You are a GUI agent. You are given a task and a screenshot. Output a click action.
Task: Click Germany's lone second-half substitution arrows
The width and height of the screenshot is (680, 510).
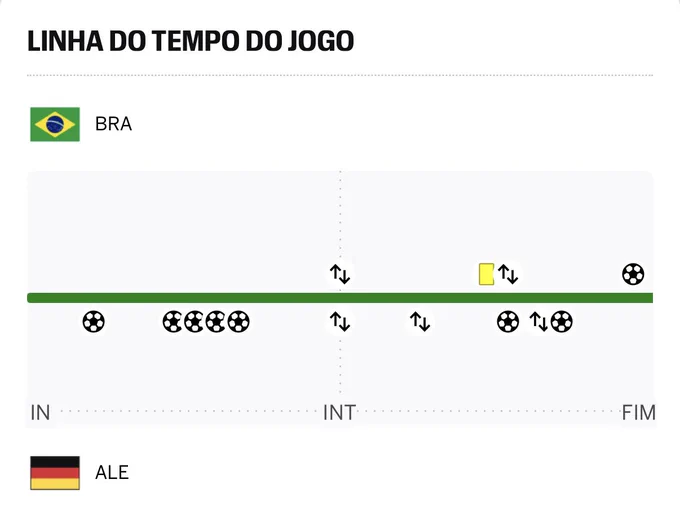pyautogui.click(x=420, y=322)
